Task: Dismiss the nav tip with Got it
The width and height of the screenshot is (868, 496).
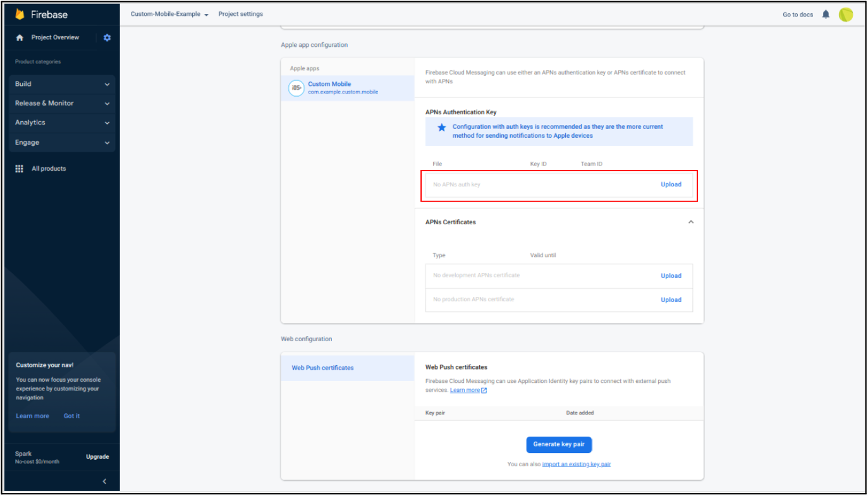Action: (71, 416)
